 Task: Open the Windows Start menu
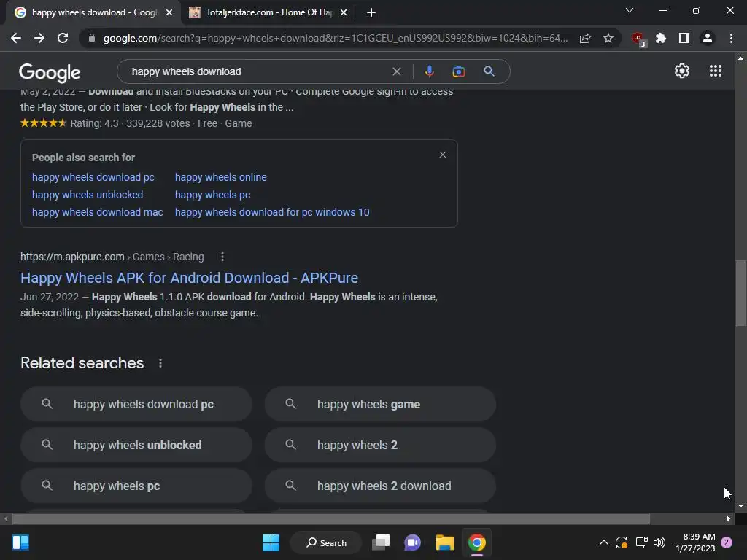click(x=271, y=542)
